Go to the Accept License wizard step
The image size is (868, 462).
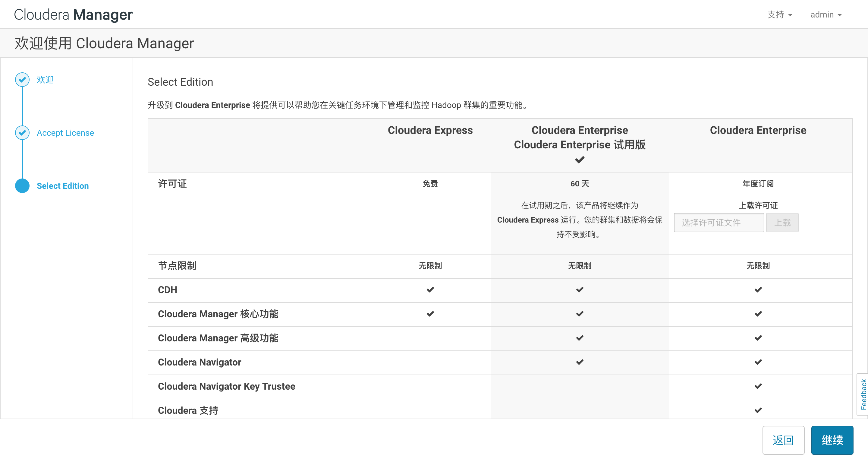[x=65, y=133]
